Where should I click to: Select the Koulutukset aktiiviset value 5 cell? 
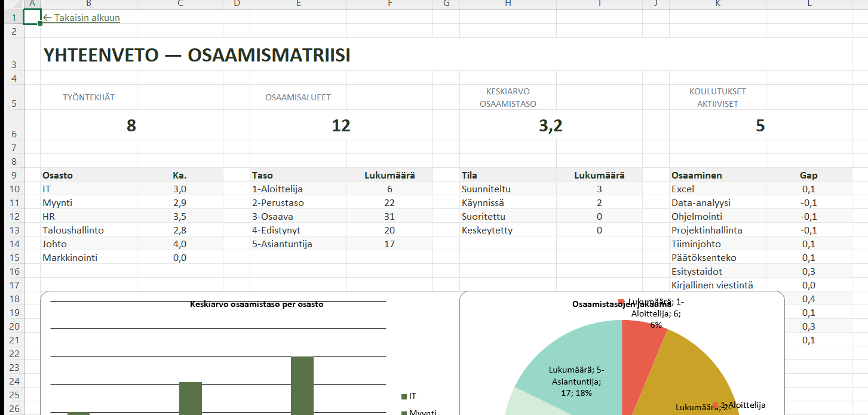click(760, 125)
